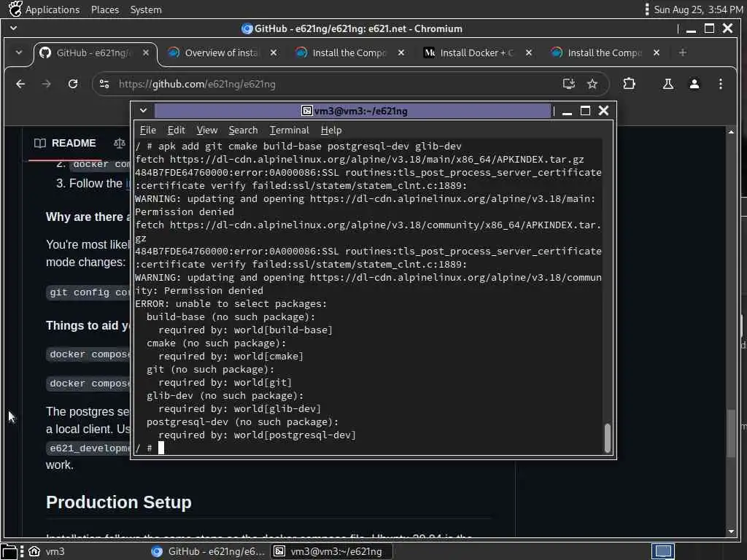Click the Chromium page scrollbar up arrow
The width and height of the screenshot is (747, 560).
731,132
